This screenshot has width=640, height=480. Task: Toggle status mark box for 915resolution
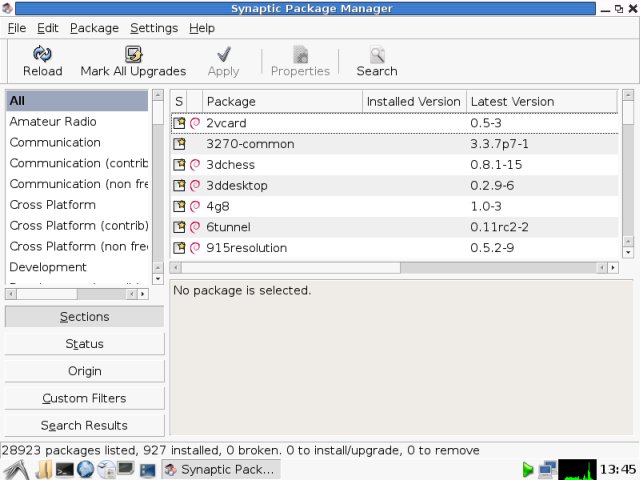pyautogui.click(x=179, y=248)
